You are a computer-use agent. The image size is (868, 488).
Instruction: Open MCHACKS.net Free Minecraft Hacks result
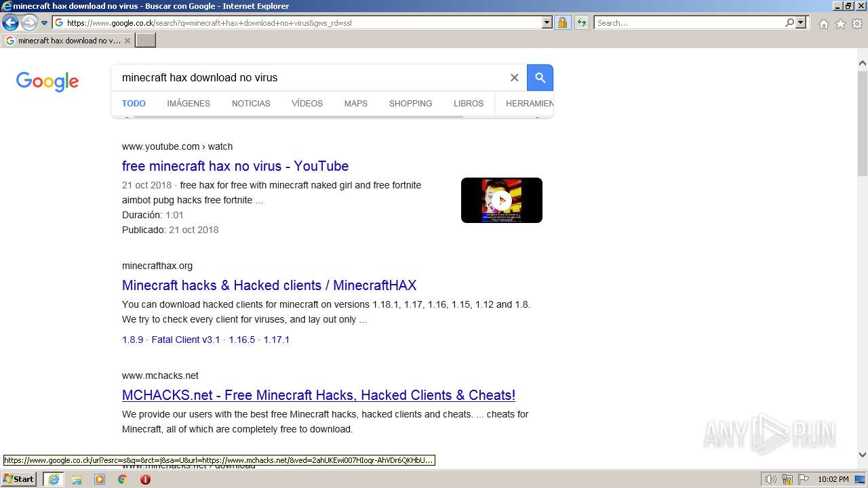[319, 395]
